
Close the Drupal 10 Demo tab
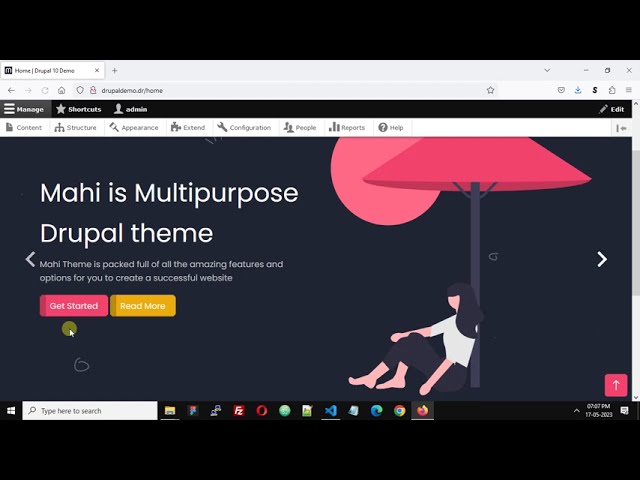coord(97,71)
